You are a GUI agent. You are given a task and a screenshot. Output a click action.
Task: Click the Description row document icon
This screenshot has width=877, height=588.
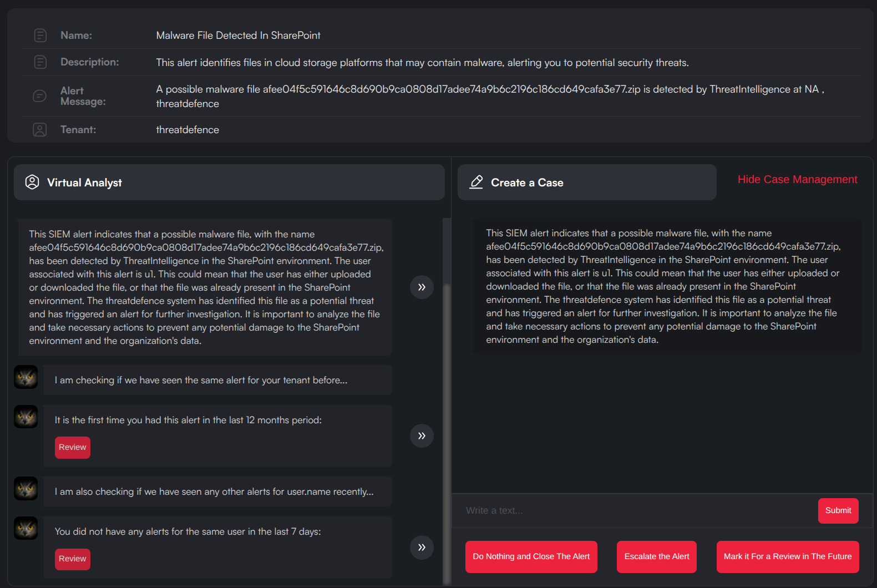pyautogui.click(x=40, y=62)
